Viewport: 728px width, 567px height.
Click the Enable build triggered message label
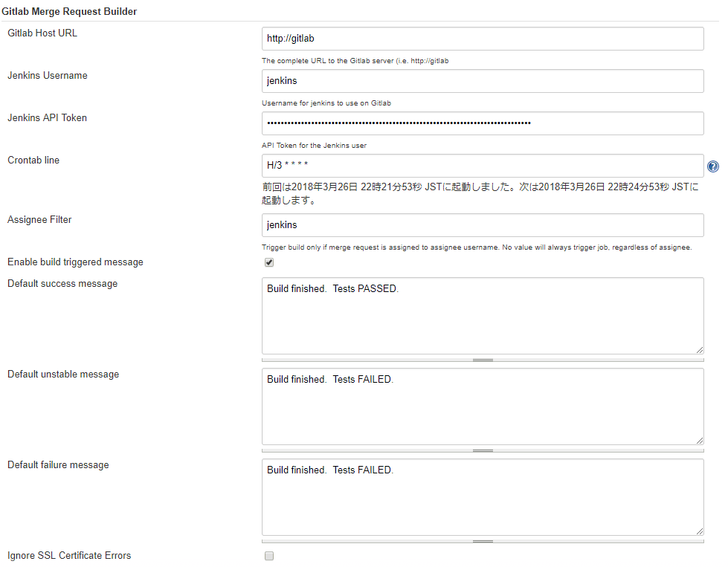(x=75, y=262)
